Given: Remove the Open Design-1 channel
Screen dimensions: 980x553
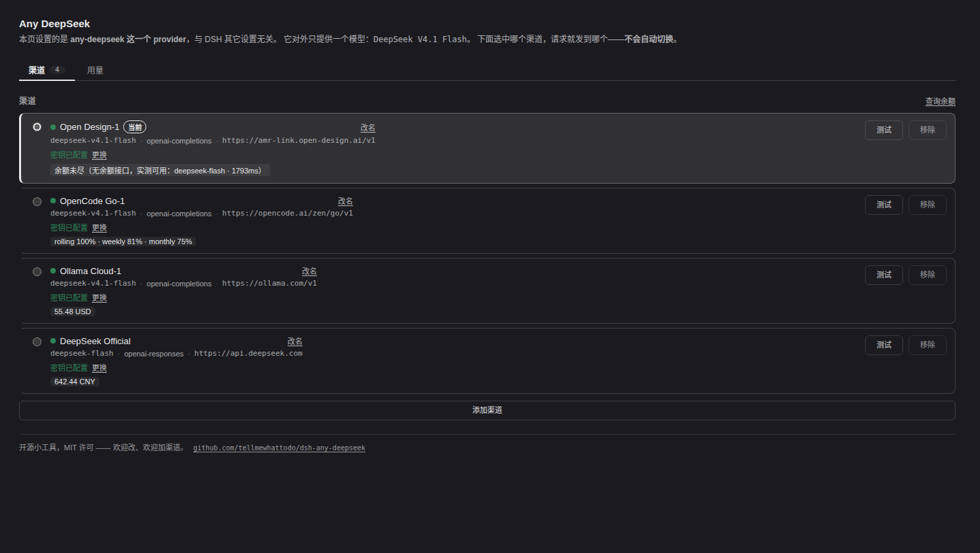Looking at the screenshot, I should tap(927, 130).
